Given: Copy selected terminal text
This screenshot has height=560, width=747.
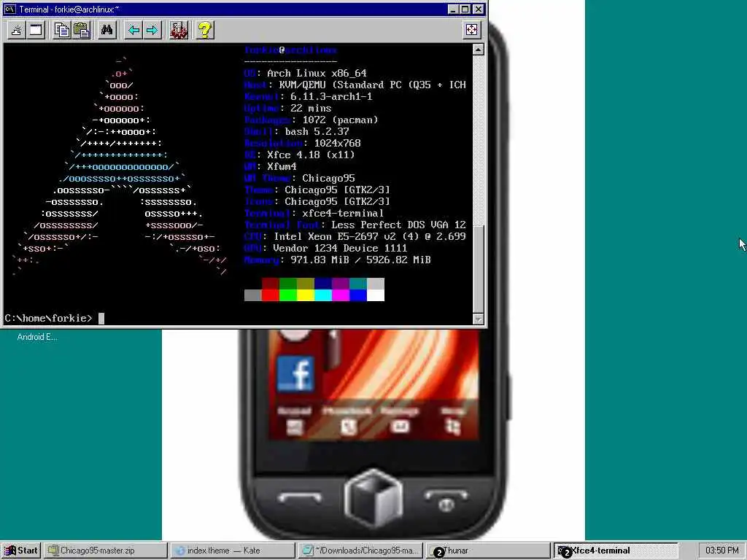Looking at the screenshot, I should point(61,30).
